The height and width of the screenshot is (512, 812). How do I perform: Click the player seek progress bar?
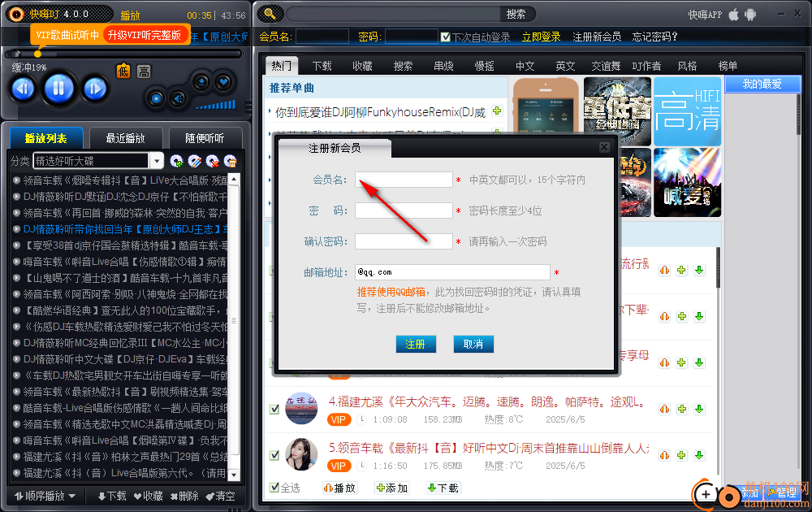(123, 54)
